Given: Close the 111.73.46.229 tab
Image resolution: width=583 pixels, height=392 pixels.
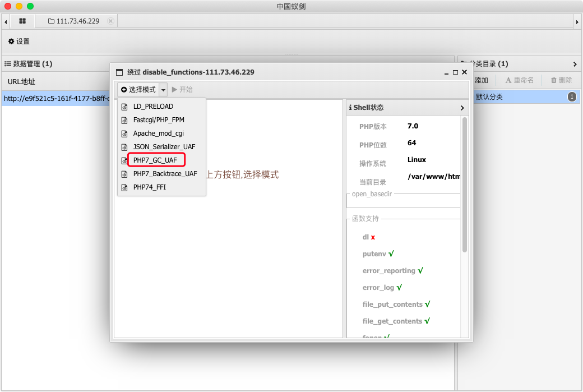Looking at the screenshot, I should [x=110, y=21].
